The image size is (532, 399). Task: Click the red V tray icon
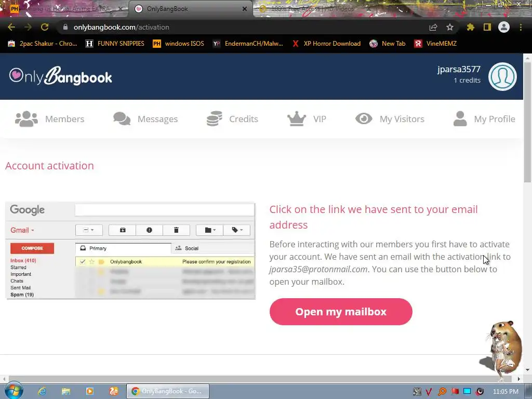pos(429,392)
